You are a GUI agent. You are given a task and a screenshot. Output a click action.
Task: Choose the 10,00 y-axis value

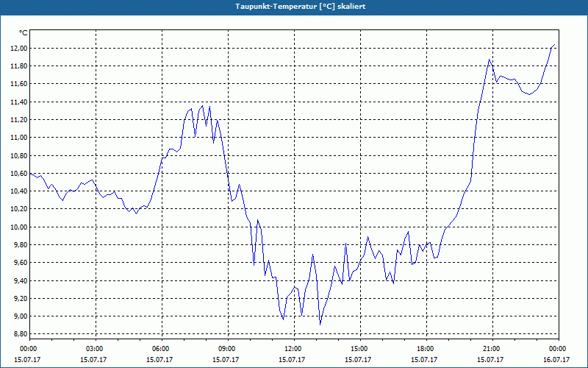19,227
